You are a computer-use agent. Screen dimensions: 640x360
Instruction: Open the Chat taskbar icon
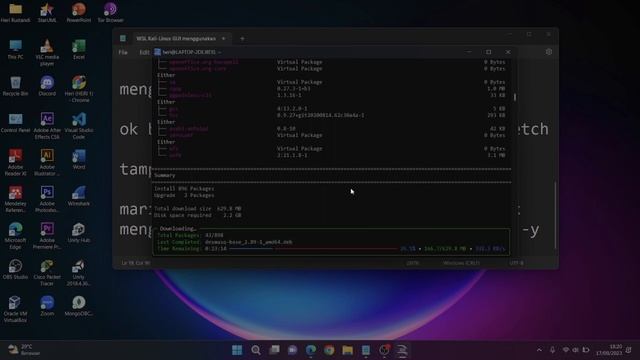tap(292, 350)
